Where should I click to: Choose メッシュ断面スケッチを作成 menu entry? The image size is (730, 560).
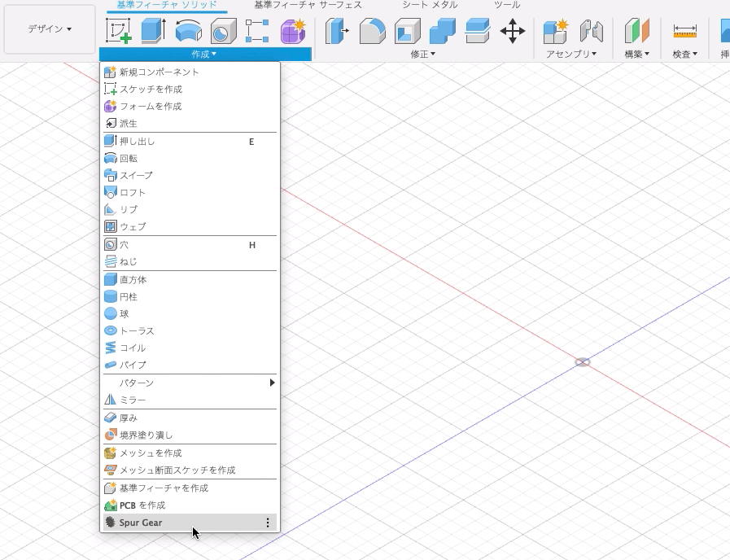pyautogui.click(x=190, y=470)
